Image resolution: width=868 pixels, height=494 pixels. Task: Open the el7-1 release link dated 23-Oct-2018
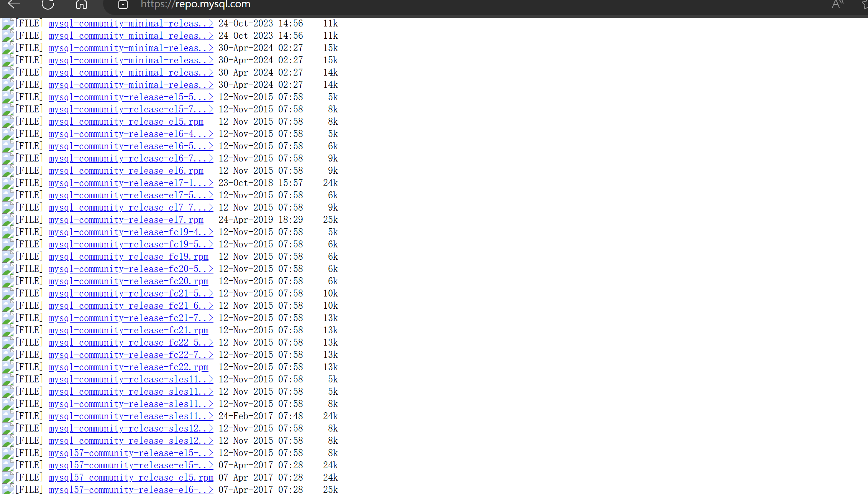coord(131,183)
